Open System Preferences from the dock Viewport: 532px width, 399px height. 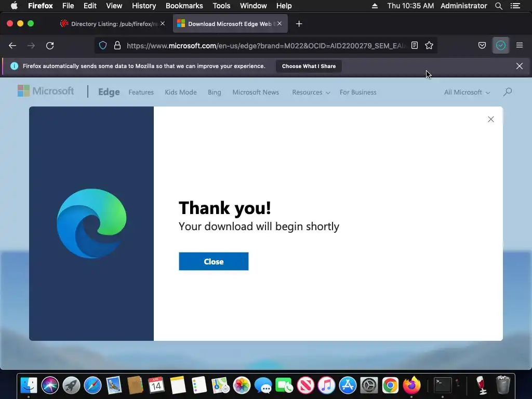pyautogui.click(x=369, y=385)
